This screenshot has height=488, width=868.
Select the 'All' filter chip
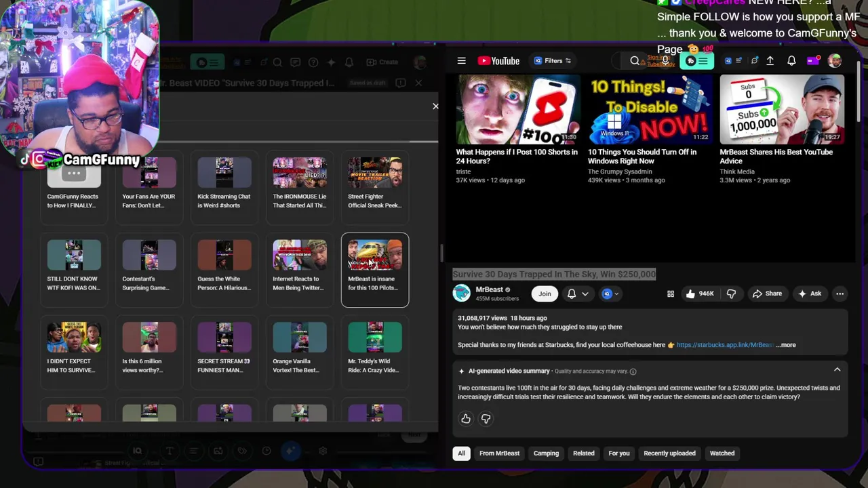coord(461,453)
